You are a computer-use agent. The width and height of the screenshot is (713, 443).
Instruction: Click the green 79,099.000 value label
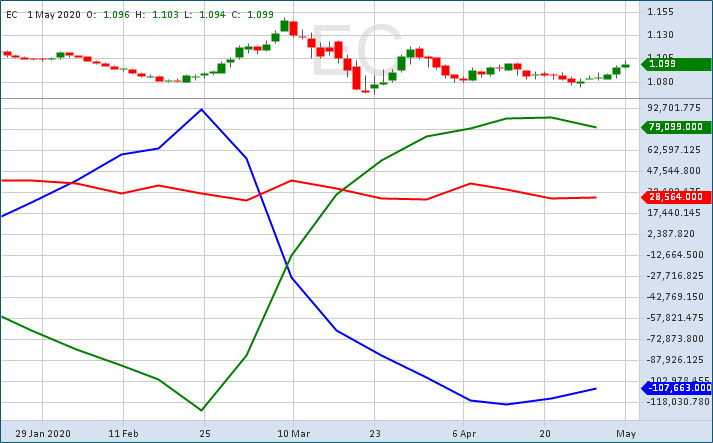[676, 127]
